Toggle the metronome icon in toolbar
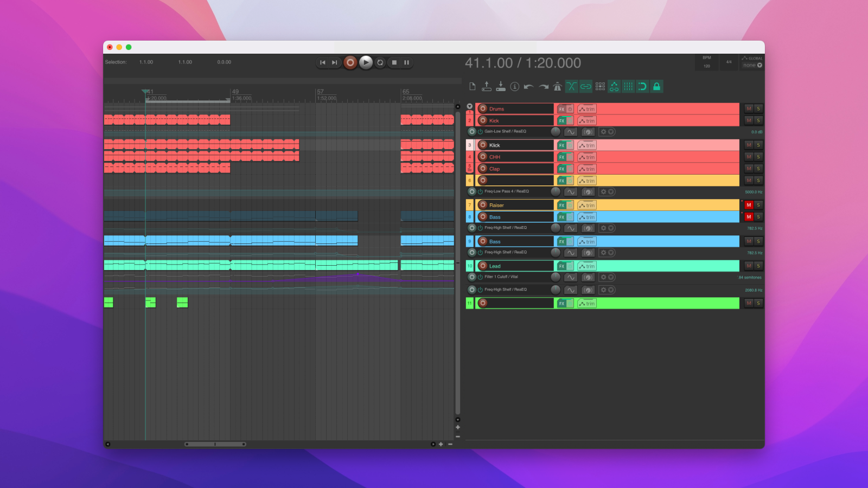The height and width of the screenshot is (488, 868). [x=557, y=86]
